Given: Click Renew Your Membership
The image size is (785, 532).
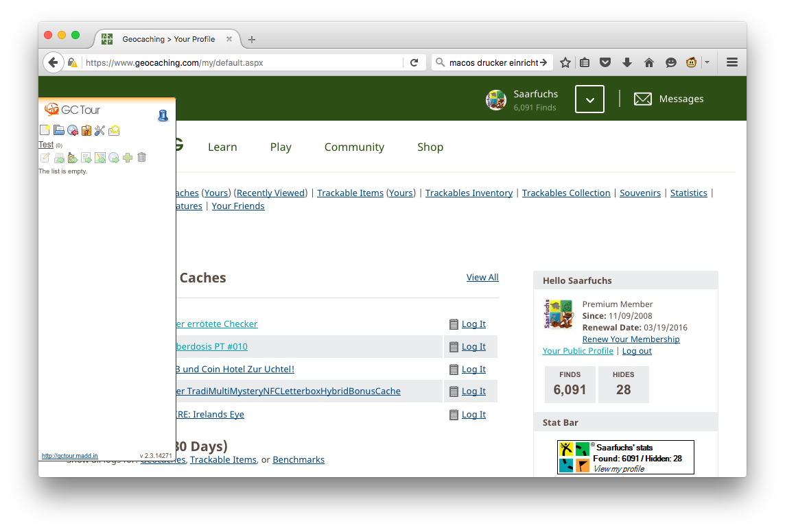Looking at the screenshot, I should point(631,339).
